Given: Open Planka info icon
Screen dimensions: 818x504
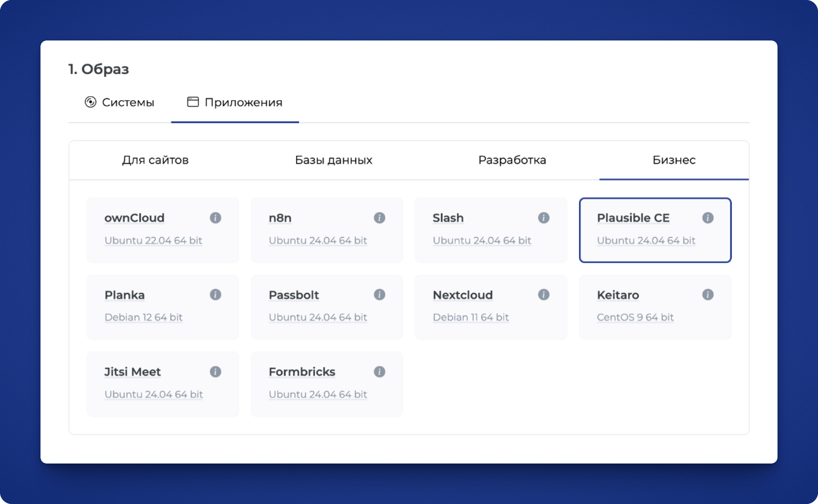Looking at the screenshot, I should (216, 295).
